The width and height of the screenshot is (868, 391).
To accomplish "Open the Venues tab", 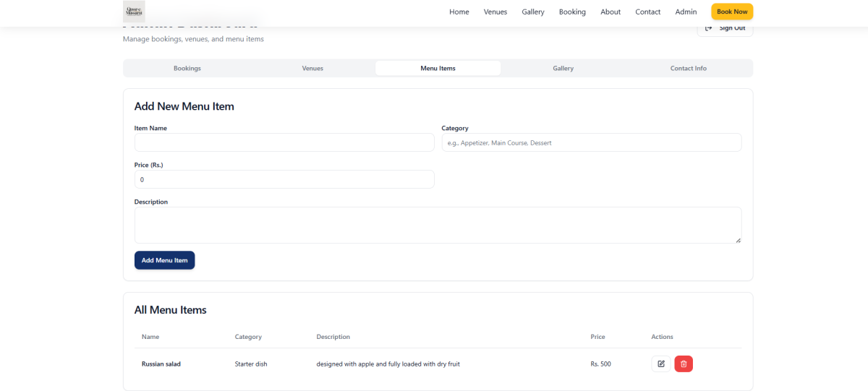I will (312, 68).
